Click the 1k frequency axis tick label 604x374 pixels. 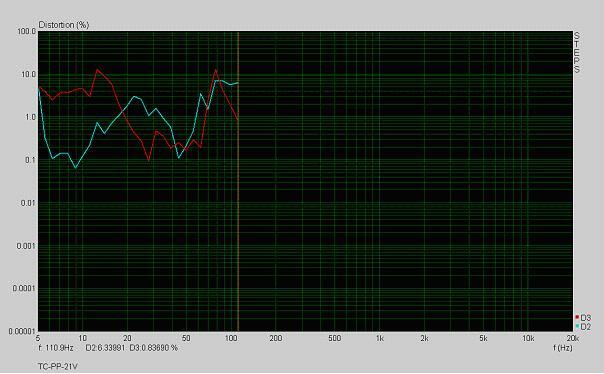point(379,339)
